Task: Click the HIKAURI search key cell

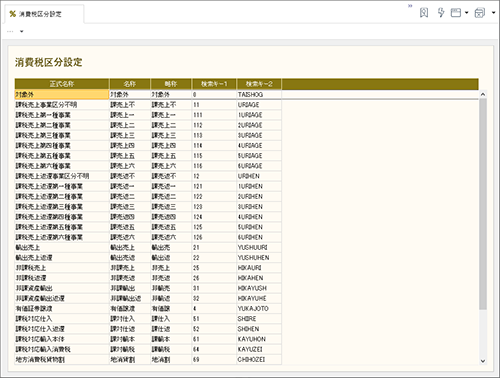Action: (x=259, y=268)
